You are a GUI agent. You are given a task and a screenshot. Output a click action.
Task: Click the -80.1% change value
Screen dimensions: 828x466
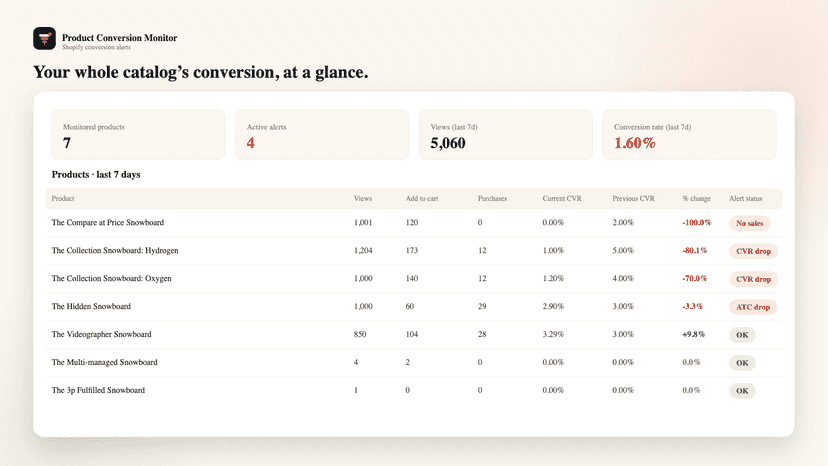point(694,250)
